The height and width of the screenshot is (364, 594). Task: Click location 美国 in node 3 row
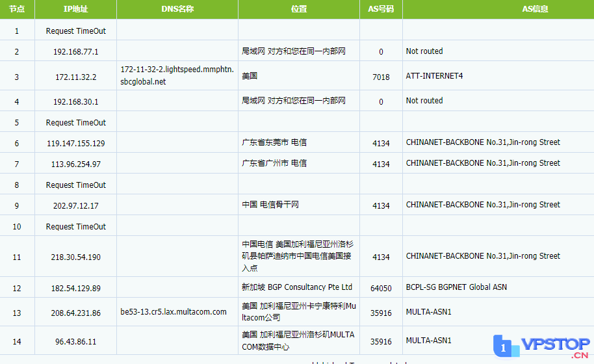(250, 76)
